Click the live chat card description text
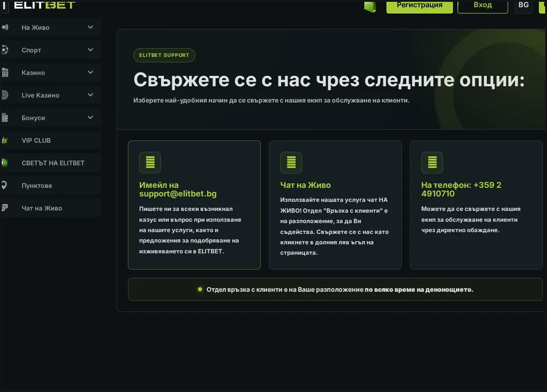The image size is (547, 392). point(334,226)
